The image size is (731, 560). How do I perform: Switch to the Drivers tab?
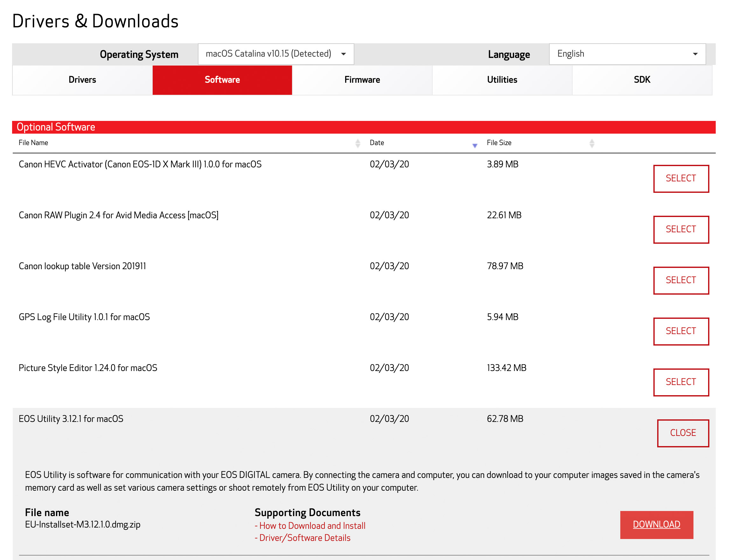pyautogui.click(x=82, y=80)
